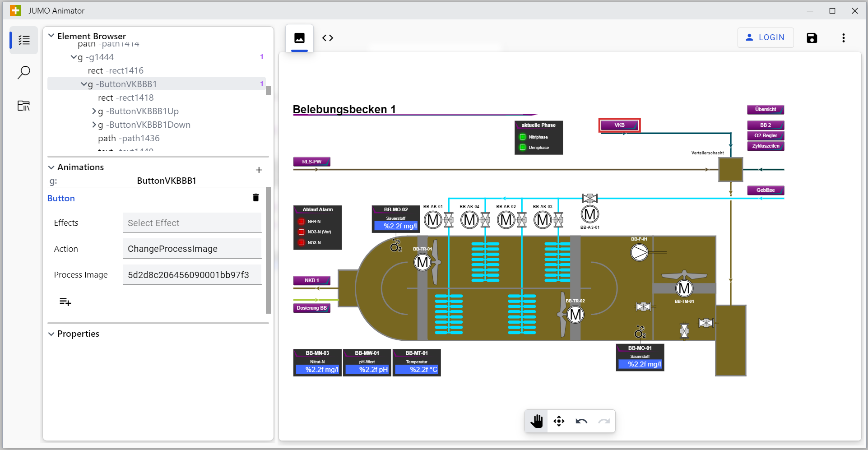Click the save disk icon
The image size is (868, 450).
812,38
